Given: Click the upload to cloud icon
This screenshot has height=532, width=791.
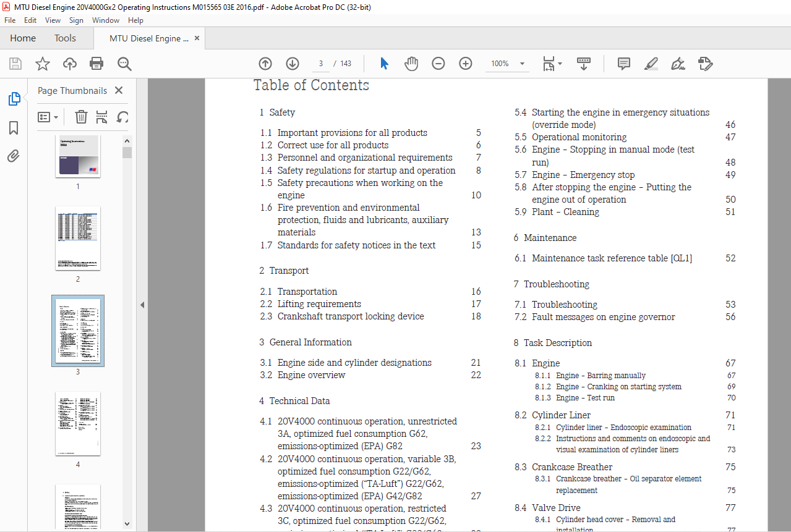Looking at the screenshot, I should (70, 64).
